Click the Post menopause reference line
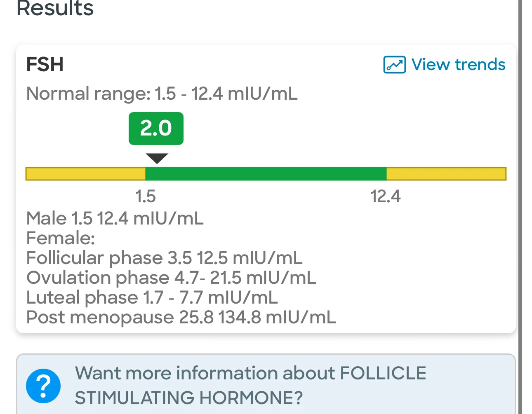 point(181,317)
